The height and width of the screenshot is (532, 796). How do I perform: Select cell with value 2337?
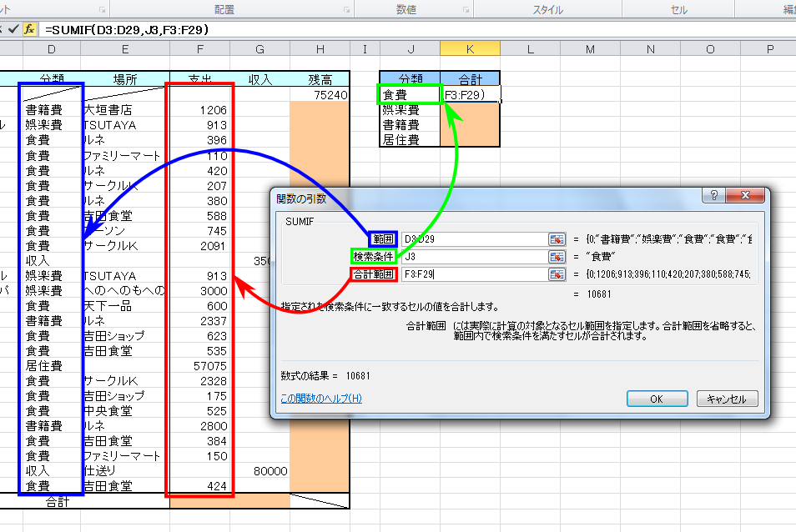pos(200,321)
